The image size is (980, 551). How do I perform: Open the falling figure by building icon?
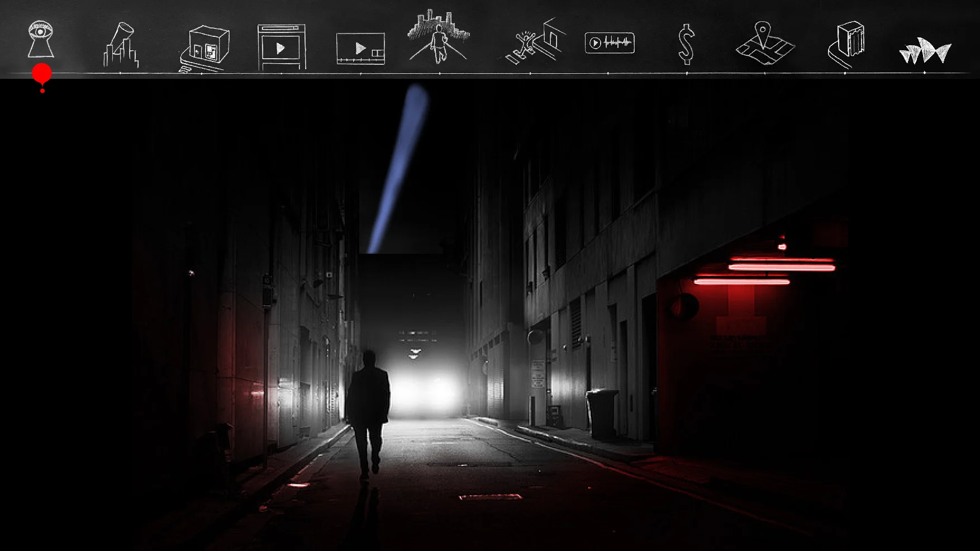535,41
